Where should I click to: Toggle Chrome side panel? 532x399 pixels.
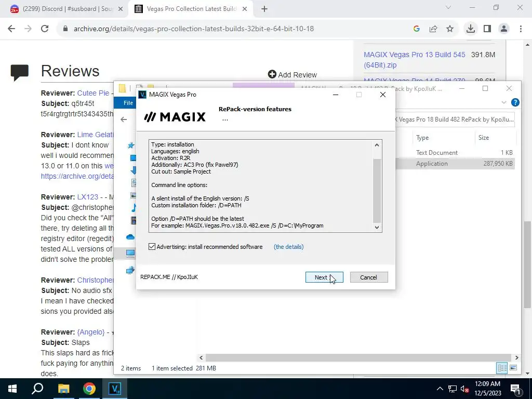(x=487, y=29)
